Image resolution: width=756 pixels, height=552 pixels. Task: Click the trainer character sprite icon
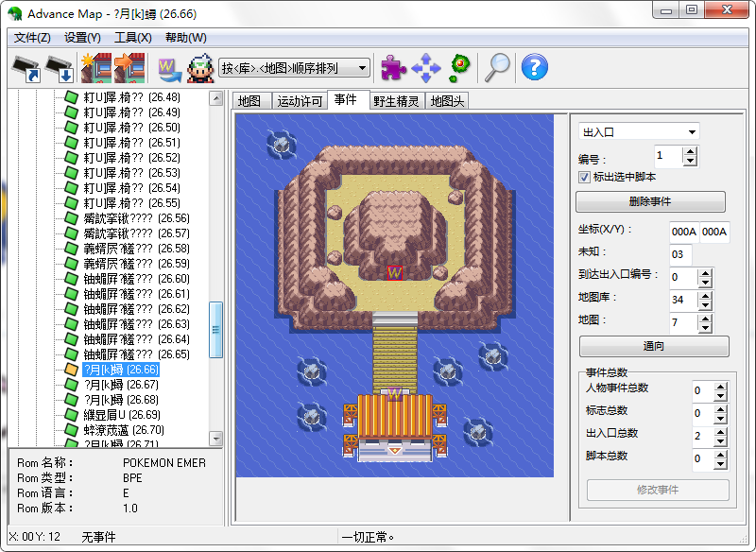point(200,68)
